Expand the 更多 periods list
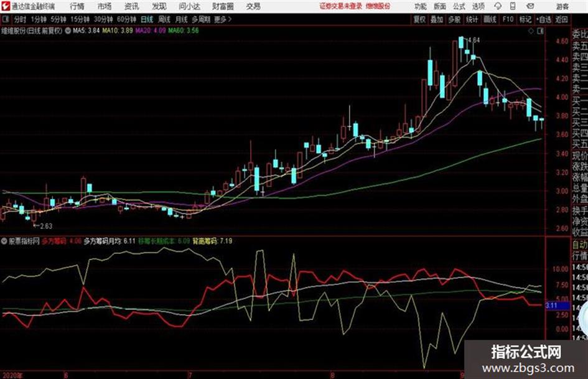Screen dimensions: 588x379 pos(223,19)
